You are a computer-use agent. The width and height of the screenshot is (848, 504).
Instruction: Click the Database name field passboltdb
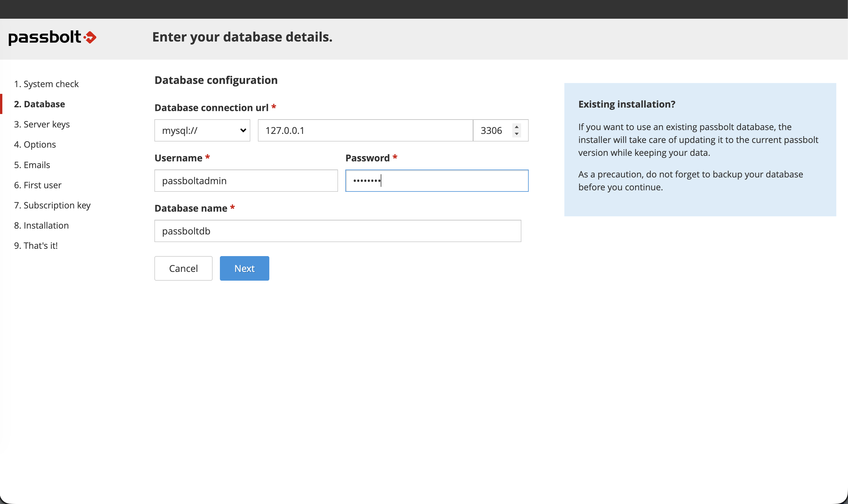337,231
